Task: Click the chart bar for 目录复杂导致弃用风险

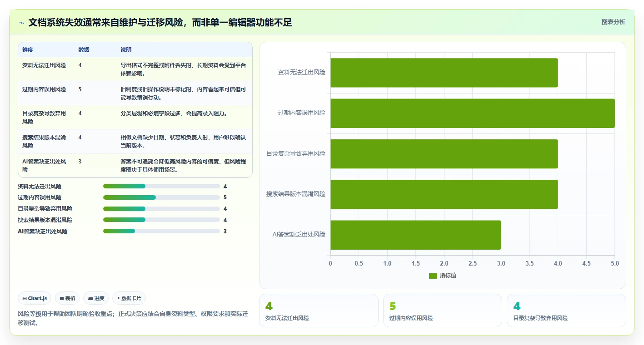Action: tap(444, 153)
